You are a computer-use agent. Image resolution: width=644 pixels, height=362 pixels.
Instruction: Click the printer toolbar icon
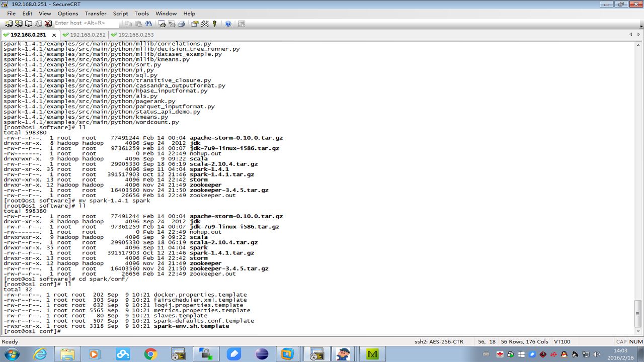click(181, 24)
